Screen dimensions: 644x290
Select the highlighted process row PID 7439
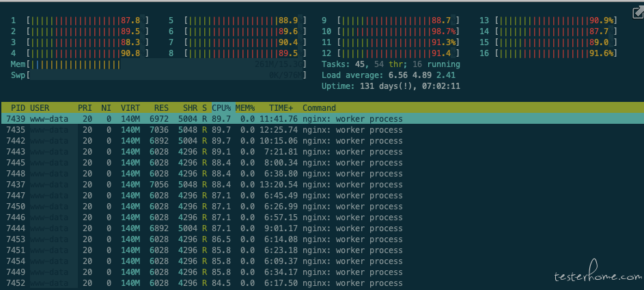[x=205, y=119]
